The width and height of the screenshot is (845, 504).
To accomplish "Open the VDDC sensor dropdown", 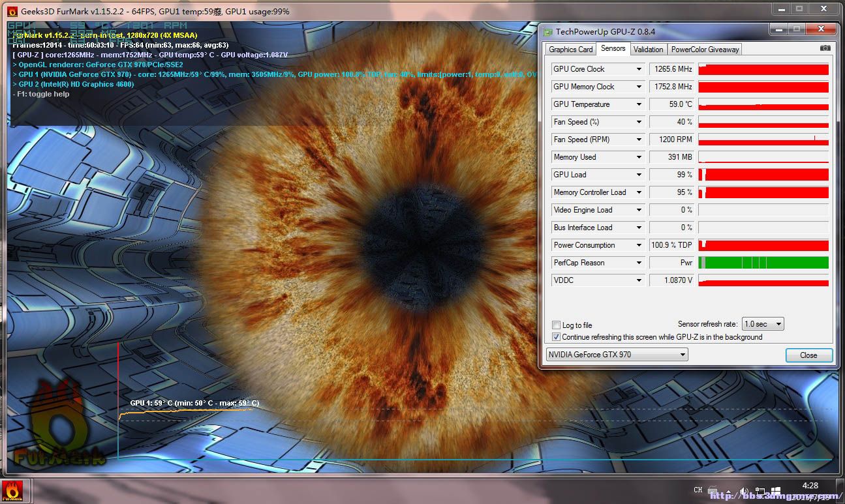I will click(639, 280).
